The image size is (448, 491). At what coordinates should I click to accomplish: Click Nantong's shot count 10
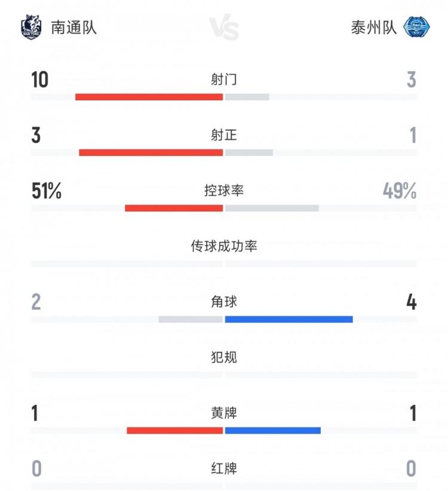tap(40, 79)
